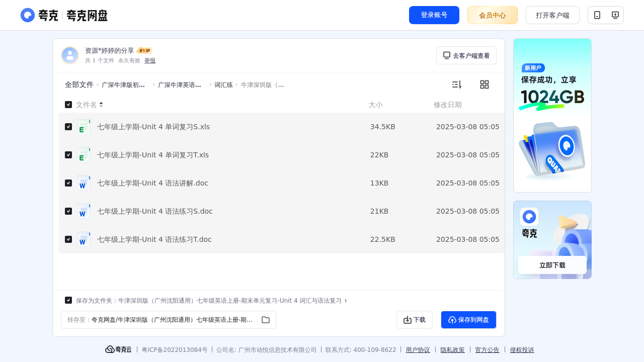The width and height of the screenshot is (644, 362).
Task: Click the 修改日期 column header
Action: [x=448, y=105]
